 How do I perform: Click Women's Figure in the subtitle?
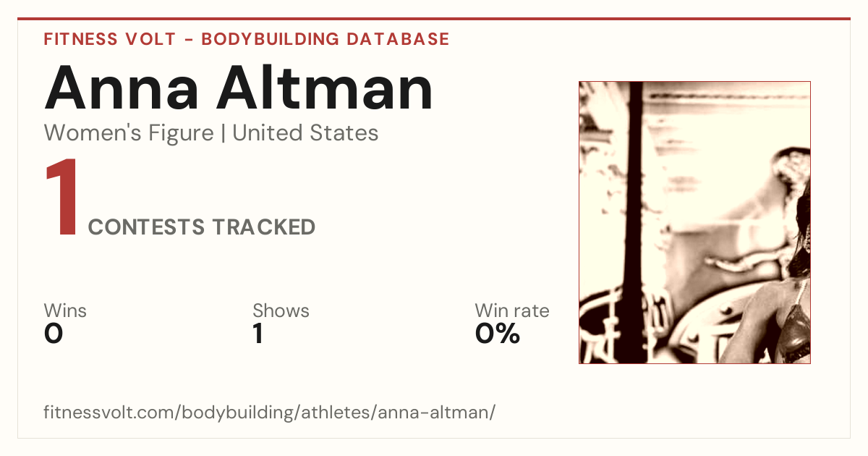tap(129, 133)
